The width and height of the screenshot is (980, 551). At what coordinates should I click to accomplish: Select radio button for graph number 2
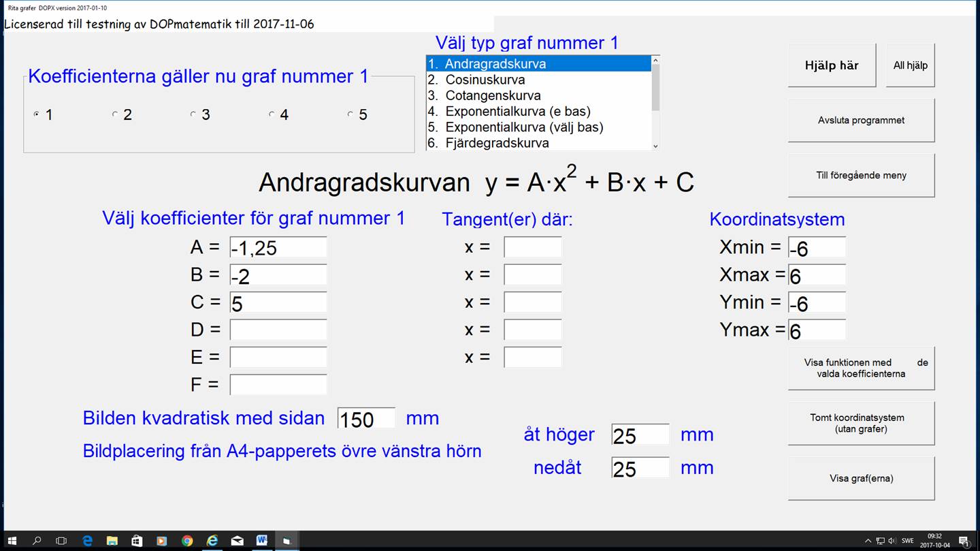tap(115, 114)
